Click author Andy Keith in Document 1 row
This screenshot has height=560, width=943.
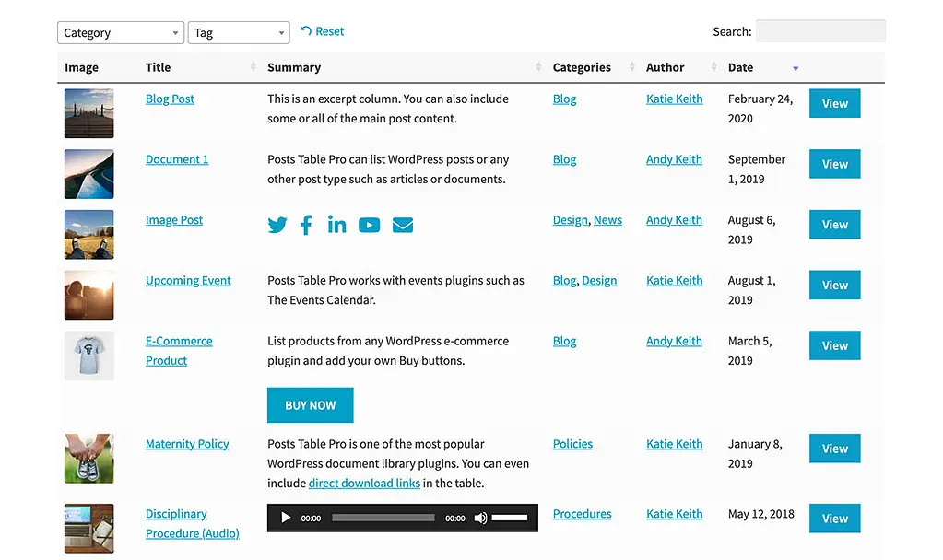[674, 159]
